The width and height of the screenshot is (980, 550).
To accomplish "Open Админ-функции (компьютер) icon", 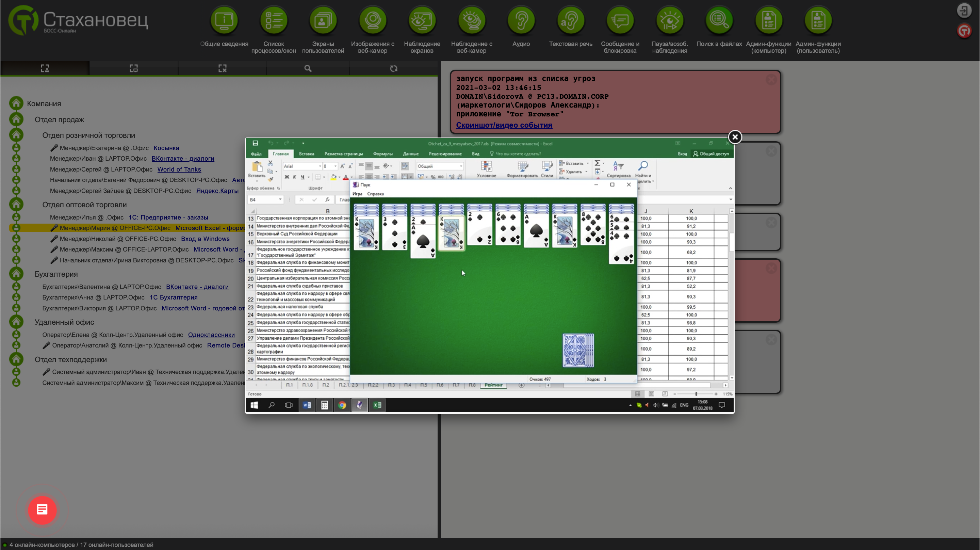I will [768, 20].
